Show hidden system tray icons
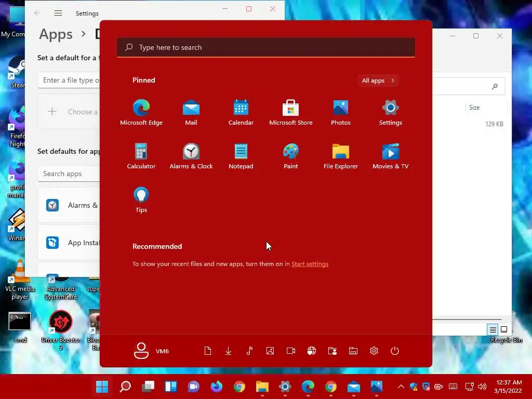The image size is (532, 399). [x=401, y=387]
